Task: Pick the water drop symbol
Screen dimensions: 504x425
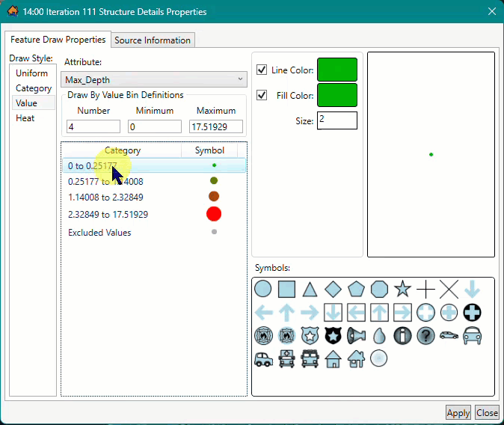Action: click(379, 336)
